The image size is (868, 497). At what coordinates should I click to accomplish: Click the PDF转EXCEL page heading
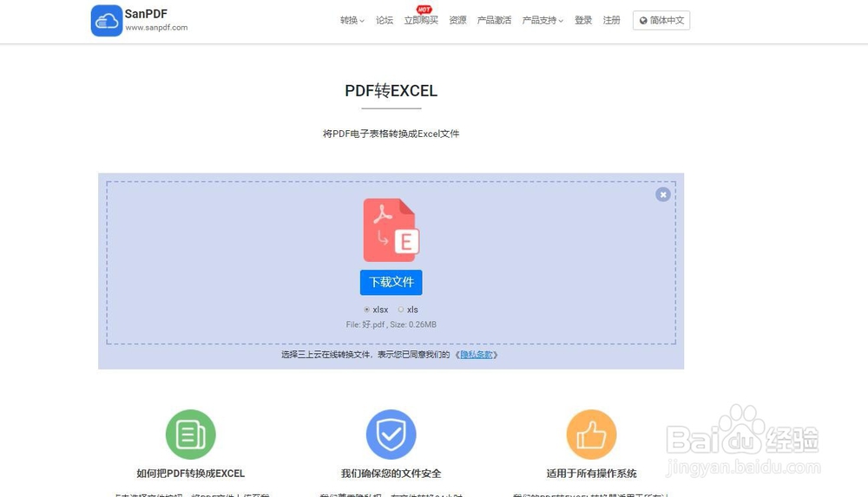pyautogui.click(x=391, y=91)
